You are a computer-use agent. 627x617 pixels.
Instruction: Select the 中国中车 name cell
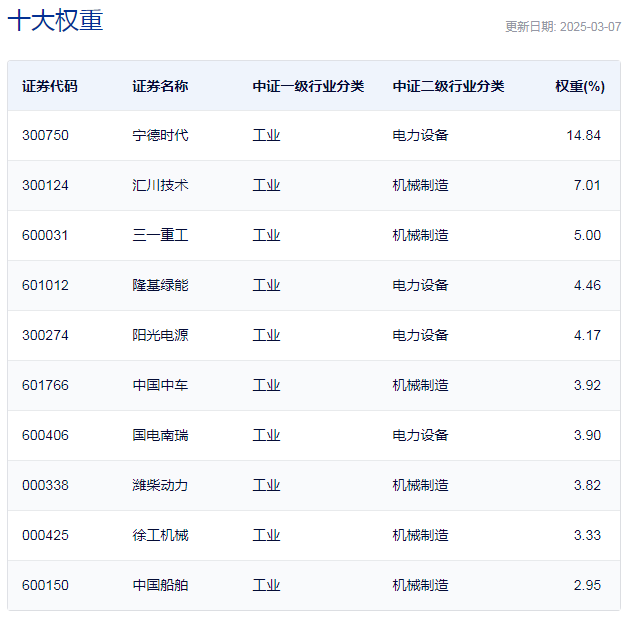(x=160, y=385)
